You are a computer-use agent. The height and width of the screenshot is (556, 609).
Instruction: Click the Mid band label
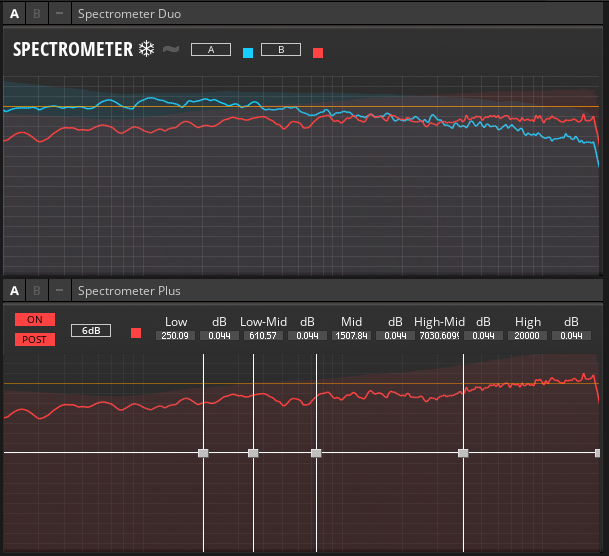351,322
